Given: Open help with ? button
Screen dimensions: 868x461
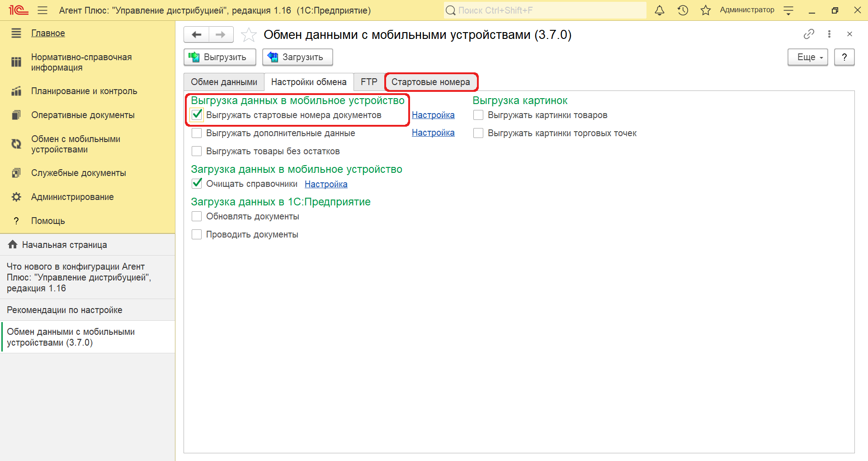Looking at the screenshot, I should (x=844, y=57).
